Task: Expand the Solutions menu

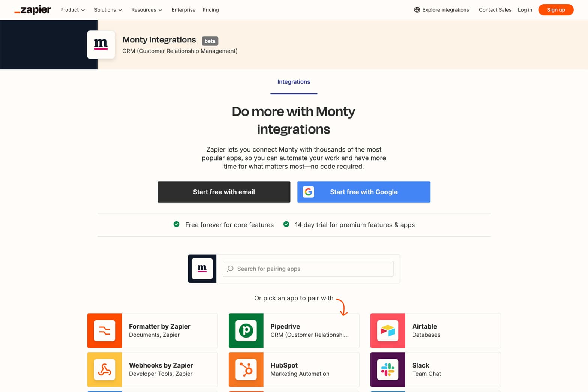Action: pyautogui.click(x=108, y=10)
